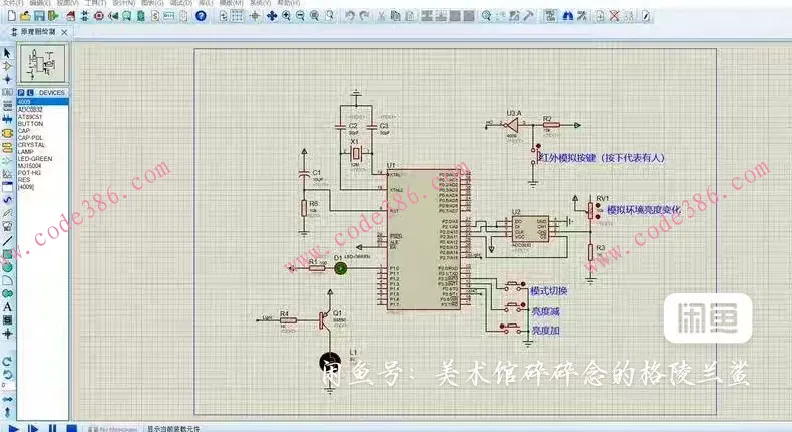Click the 亮度减 push button

pos(515,307)
